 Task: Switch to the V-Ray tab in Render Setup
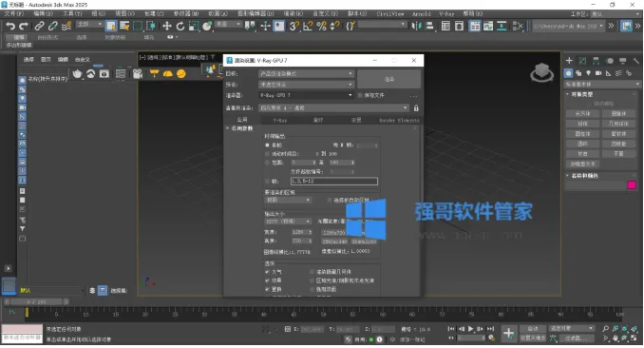click(x=280, y=120)
